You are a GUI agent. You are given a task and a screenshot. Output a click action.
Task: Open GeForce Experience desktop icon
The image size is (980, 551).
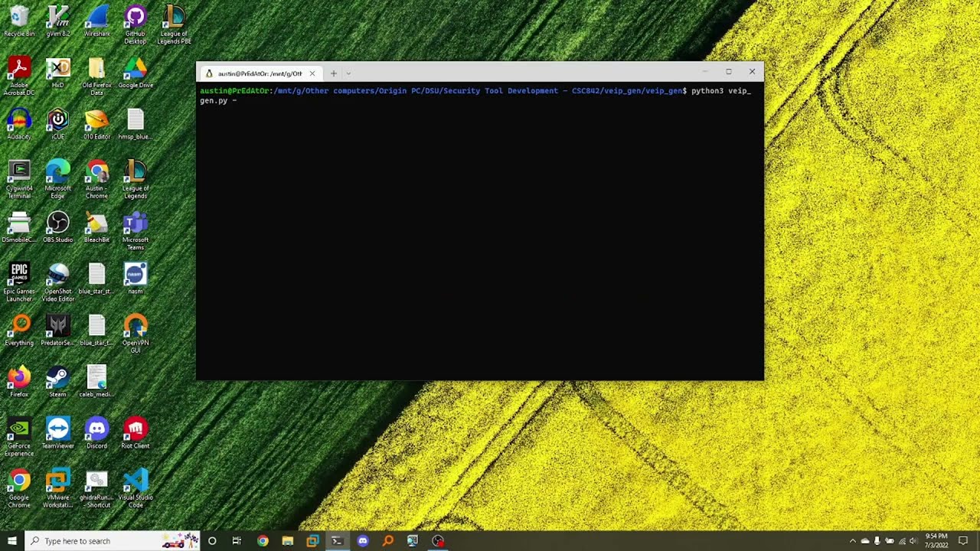(19, 437)
